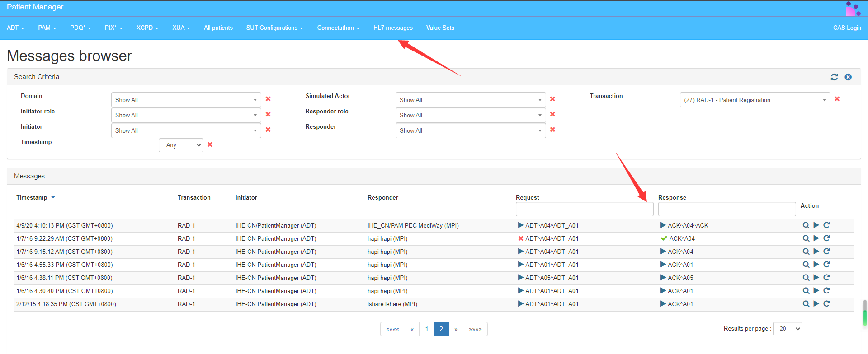
Task: Clear the Domain filter
Action: coord(268,99)
